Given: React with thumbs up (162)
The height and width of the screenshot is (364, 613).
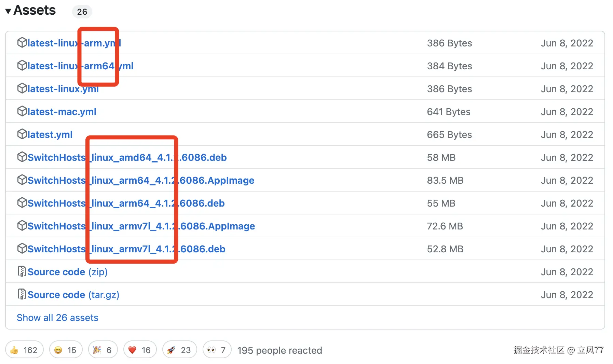Looking at the screenshot, I should click(24, 350).
